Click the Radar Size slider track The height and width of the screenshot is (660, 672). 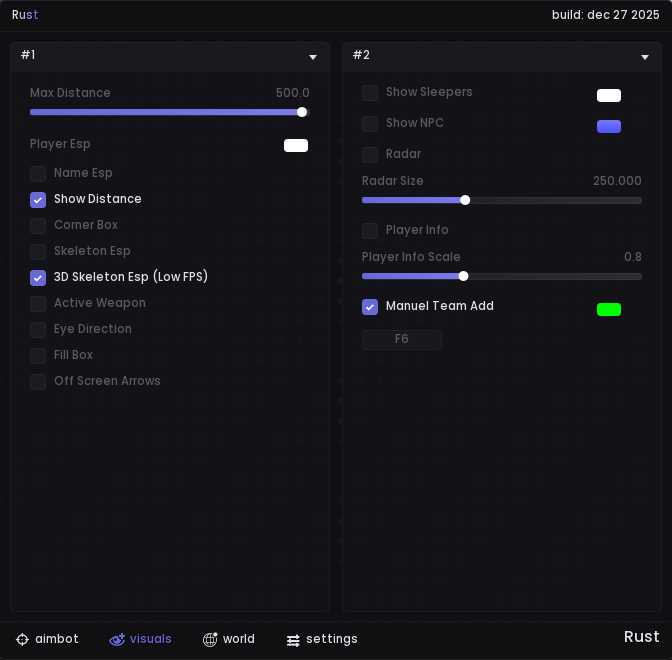pyautogui.click(x=501, y=200)
